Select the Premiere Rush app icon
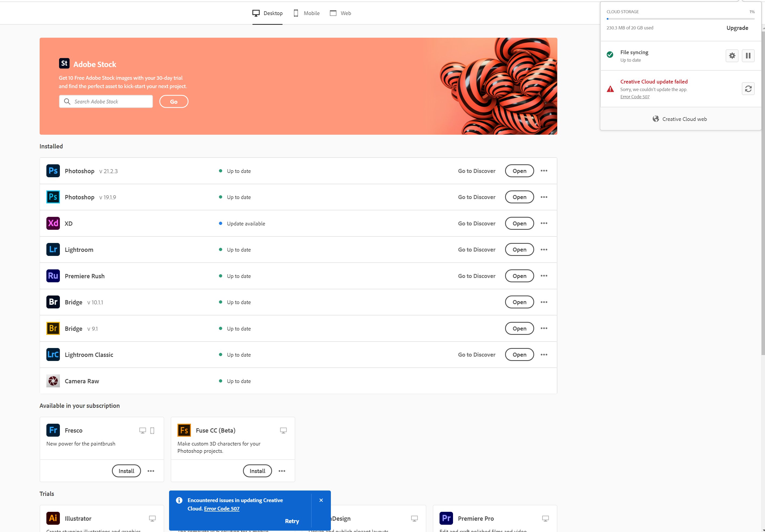The image size is (765, 532). [x=53, y=276]
